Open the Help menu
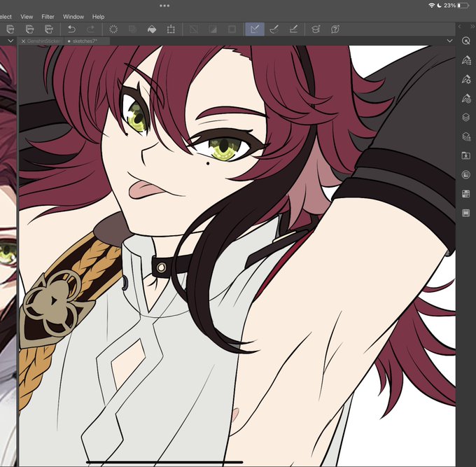 [98, 17]
